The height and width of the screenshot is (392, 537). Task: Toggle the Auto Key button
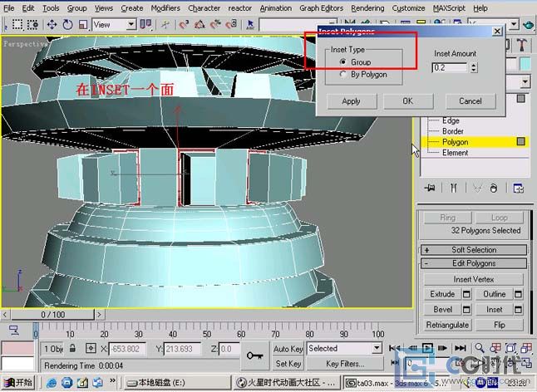(x=288, y=349)
